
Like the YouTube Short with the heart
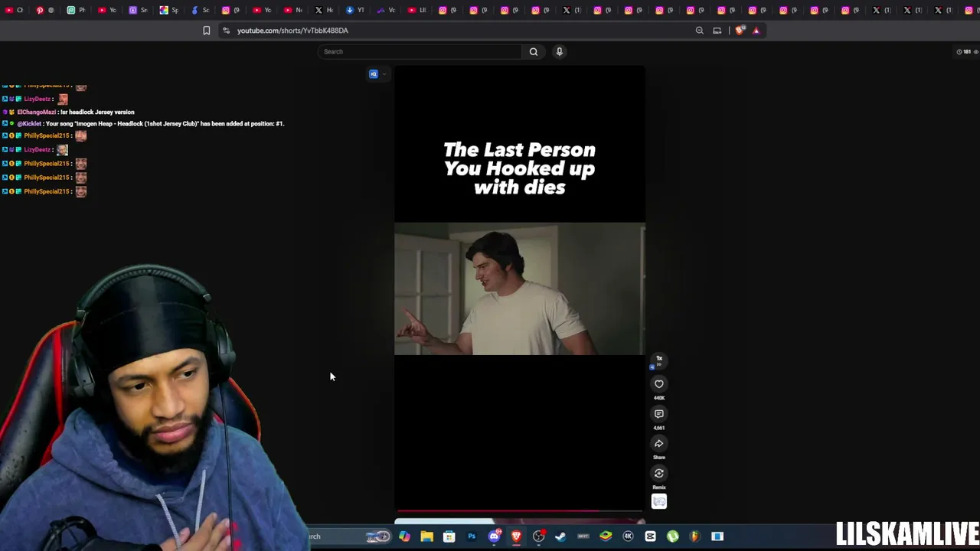pos(658,384)
